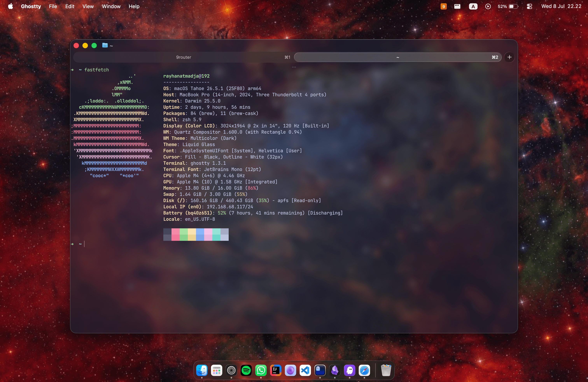Open the Trash in the Dock
The width and height of the screenshot is (588, 382).
click(x=386, y=370)
